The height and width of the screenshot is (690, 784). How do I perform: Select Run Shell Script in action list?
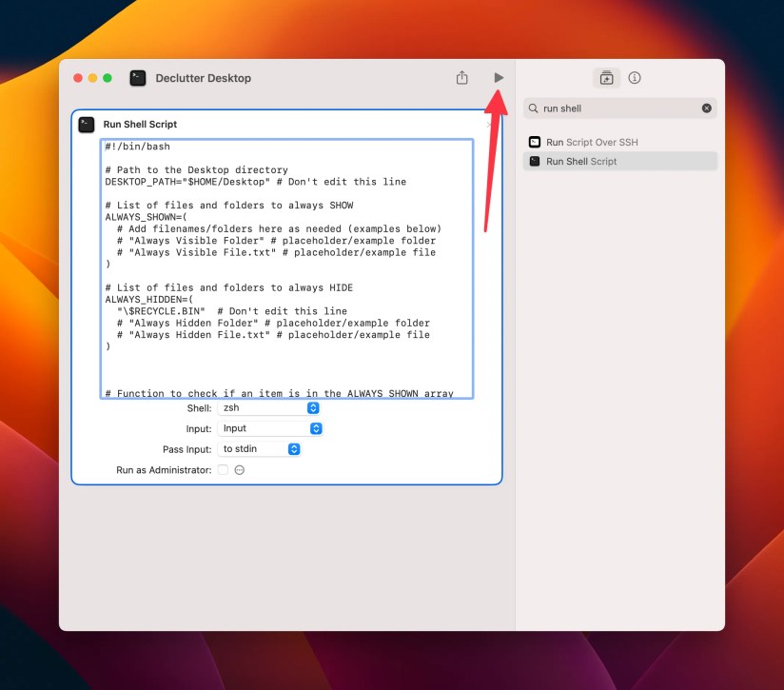click(x=620, y=162)
